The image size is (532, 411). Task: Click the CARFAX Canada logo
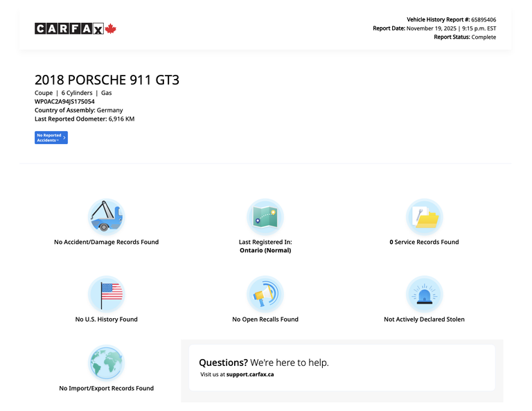point(76,28)
